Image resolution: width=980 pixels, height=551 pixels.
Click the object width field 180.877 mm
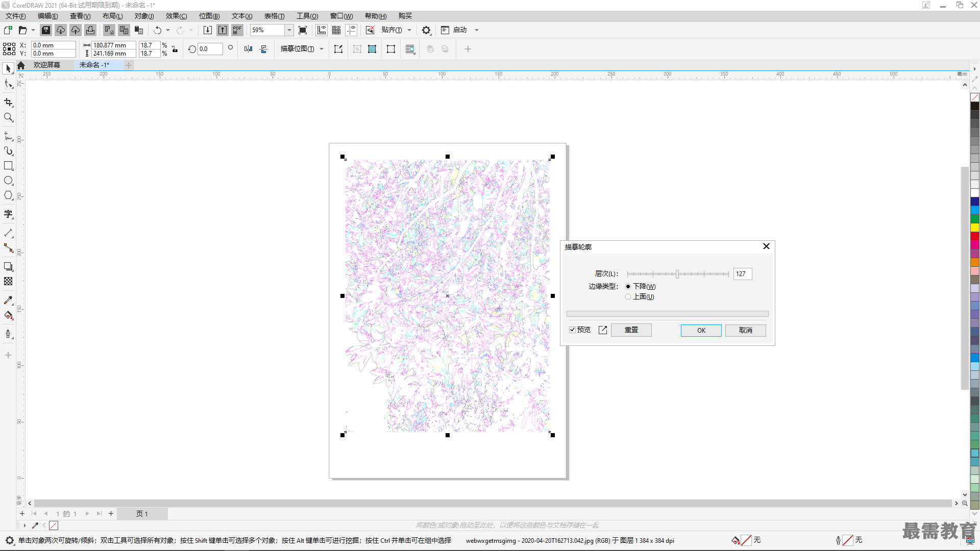pyautogui.click(x=113, y=45)
